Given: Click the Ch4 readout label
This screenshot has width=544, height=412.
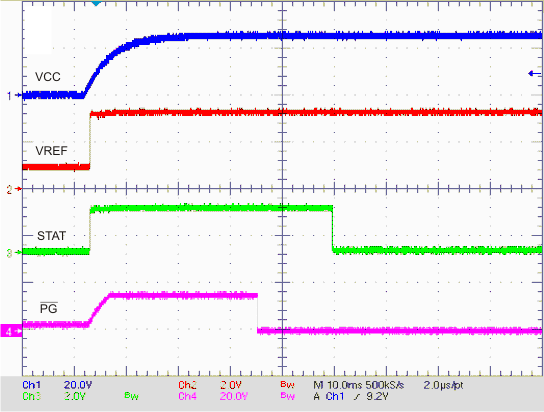Looking at the screenshot, I should click(188, 396).
